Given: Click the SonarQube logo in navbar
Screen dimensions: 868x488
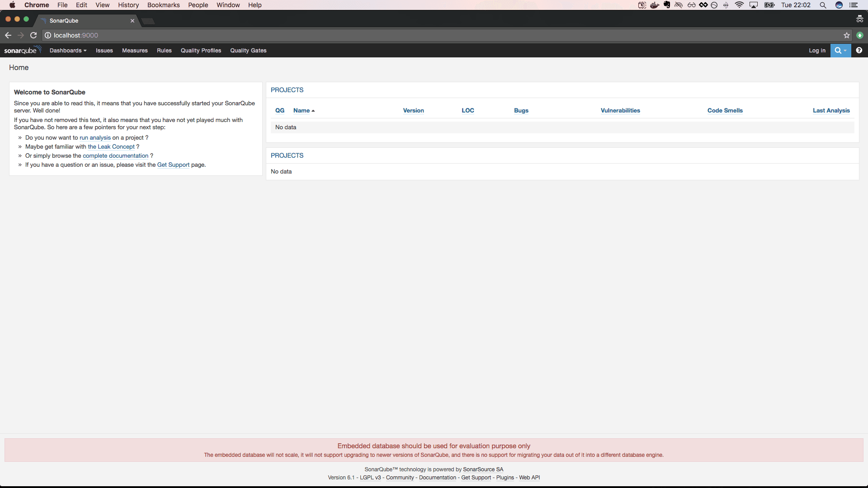Looking at the screenshot, I should (23, 50).
